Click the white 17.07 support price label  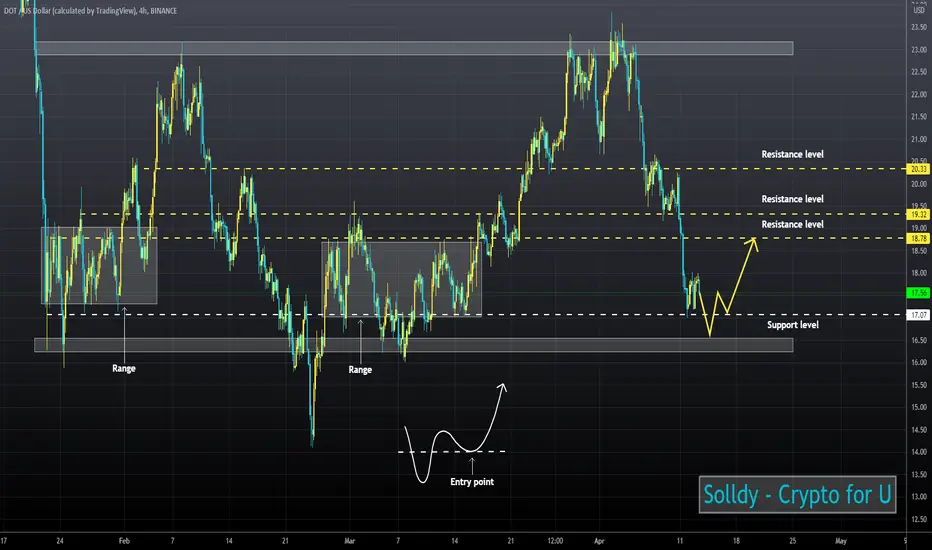tap(918, 315)
